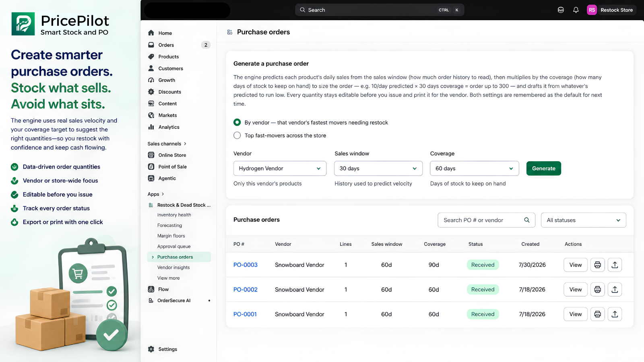Image resolution: width=644 pixels, height=362 pixels.
Task: Open the Online Store channel icon
Action: click(x=151, y=155)
